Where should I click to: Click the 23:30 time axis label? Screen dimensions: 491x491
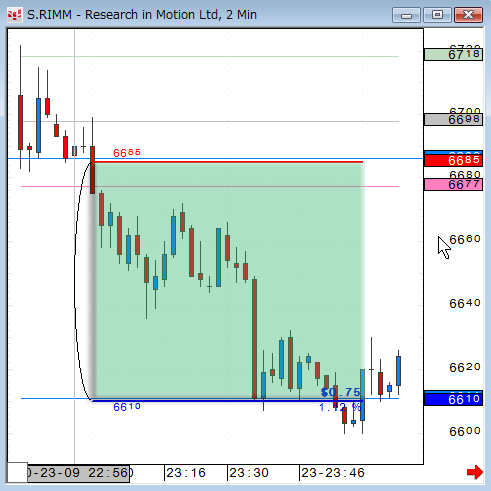point(249,473)
